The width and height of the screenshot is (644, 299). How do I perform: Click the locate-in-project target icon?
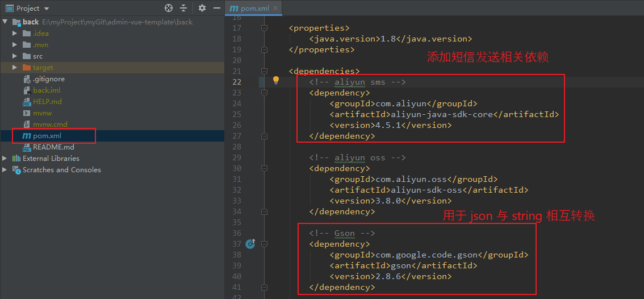click(x=169, y=8)
